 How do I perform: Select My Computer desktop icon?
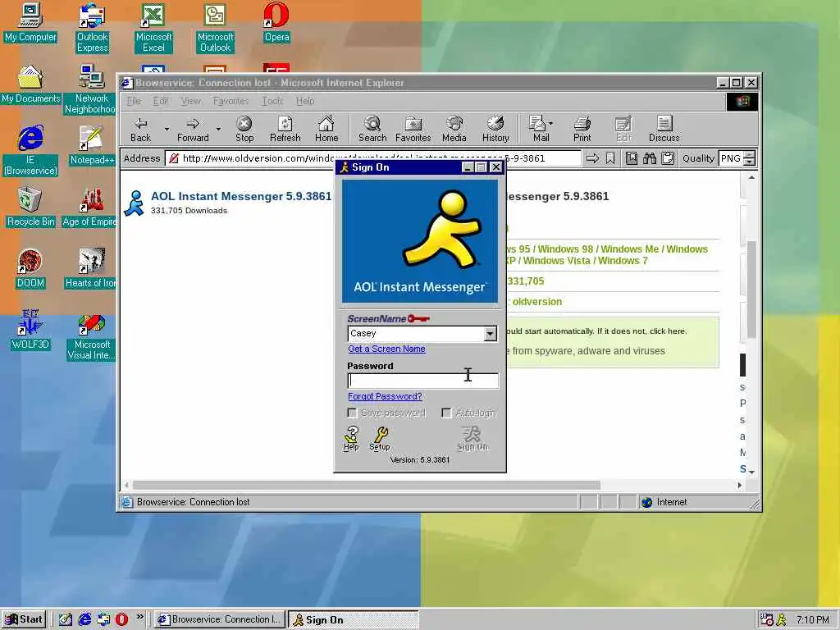[30, 22]
